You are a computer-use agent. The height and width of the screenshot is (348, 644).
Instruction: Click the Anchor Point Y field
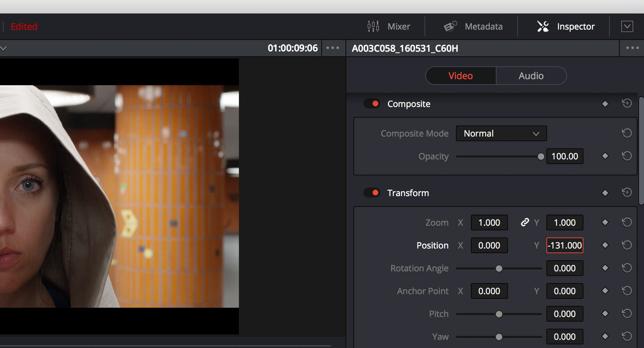[x=565, y=291]
